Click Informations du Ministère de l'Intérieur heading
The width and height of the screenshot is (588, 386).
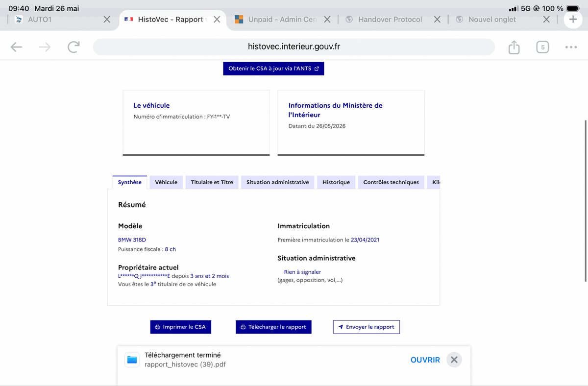click(x=336, y=110)
